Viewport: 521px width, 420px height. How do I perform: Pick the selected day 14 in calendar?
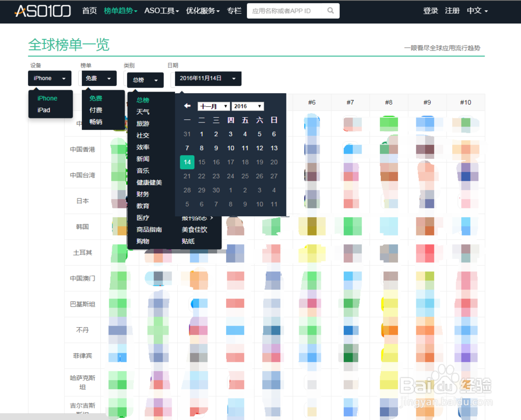tap(187, 162)
